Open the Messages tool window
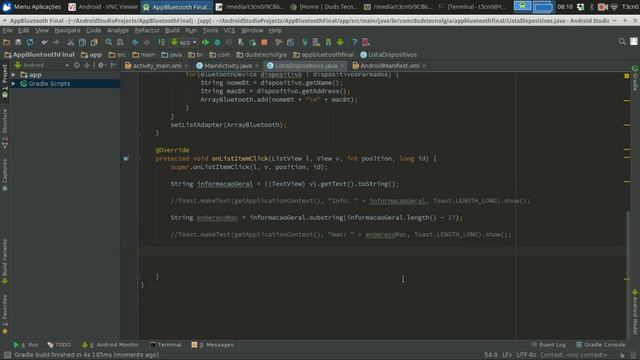This screenshot has width=640, height=360. pyautogui.click(x=213, y=345)
